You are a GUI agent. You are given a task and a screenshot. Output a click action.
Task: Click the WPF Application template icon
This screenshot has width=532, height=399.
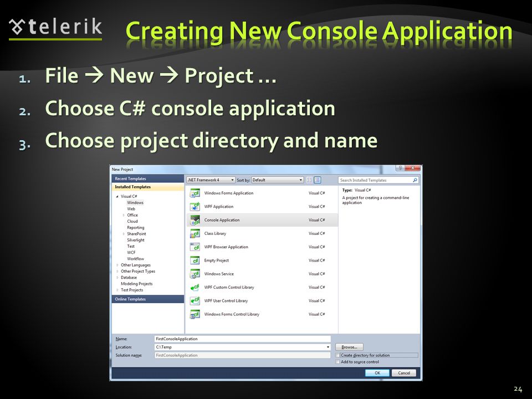coord(195,207)
